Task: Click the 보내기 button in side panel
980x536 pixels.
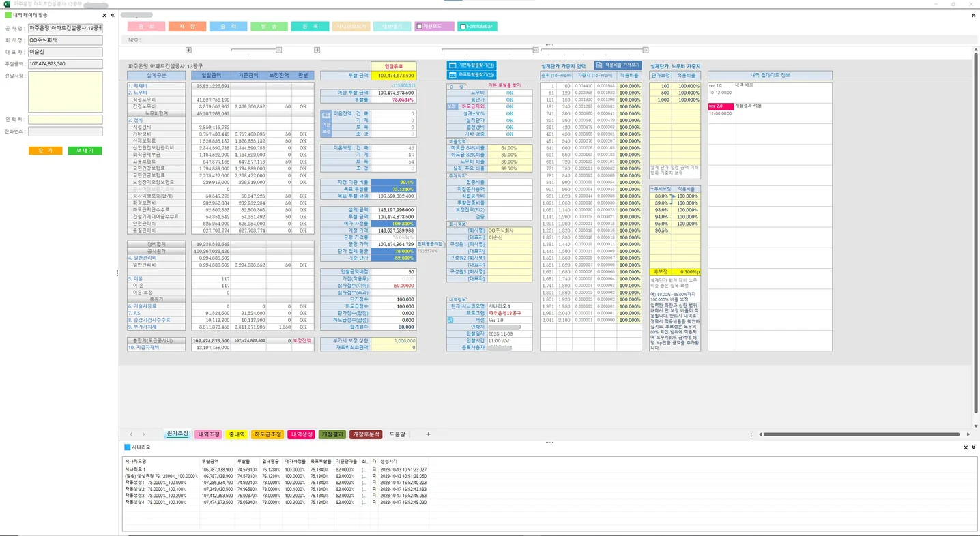Action: point(85,151)
